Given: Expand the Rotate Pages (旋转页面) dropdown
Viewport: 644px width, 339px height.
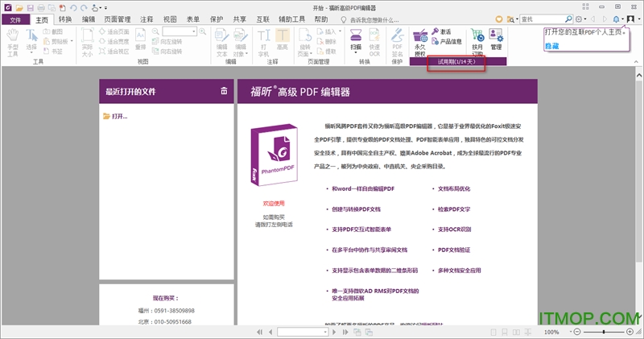Looking at the screenshot, I should tap(311, 54).
